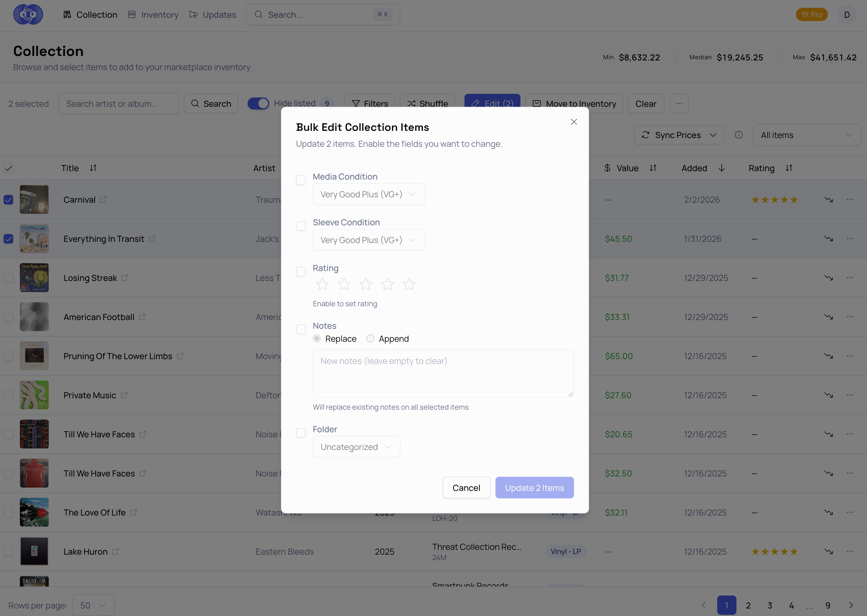Click the info icon beside Sync Prices
The width and height of the screenshot is (867, 616).
pos(739,135)
